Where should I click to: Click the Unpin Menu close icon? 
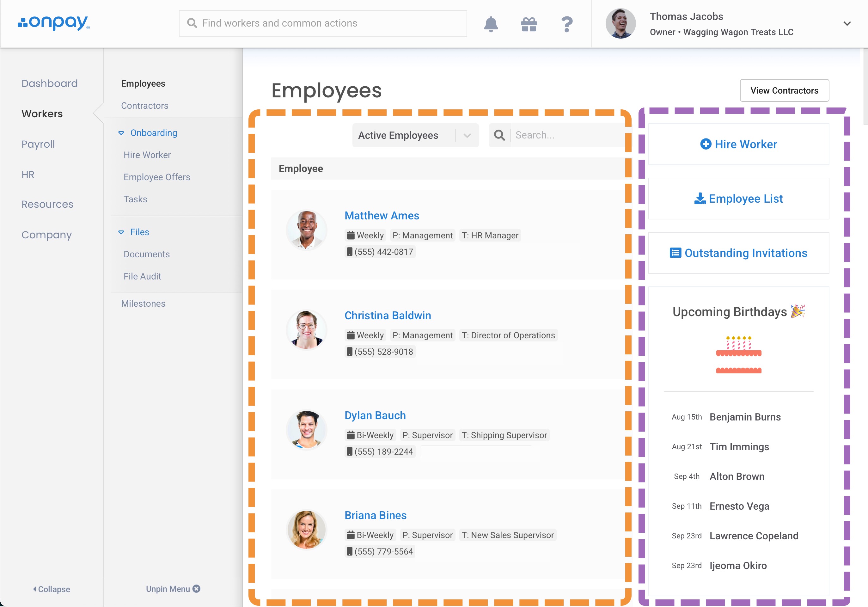pyautogui.click(x=196, y=589)
